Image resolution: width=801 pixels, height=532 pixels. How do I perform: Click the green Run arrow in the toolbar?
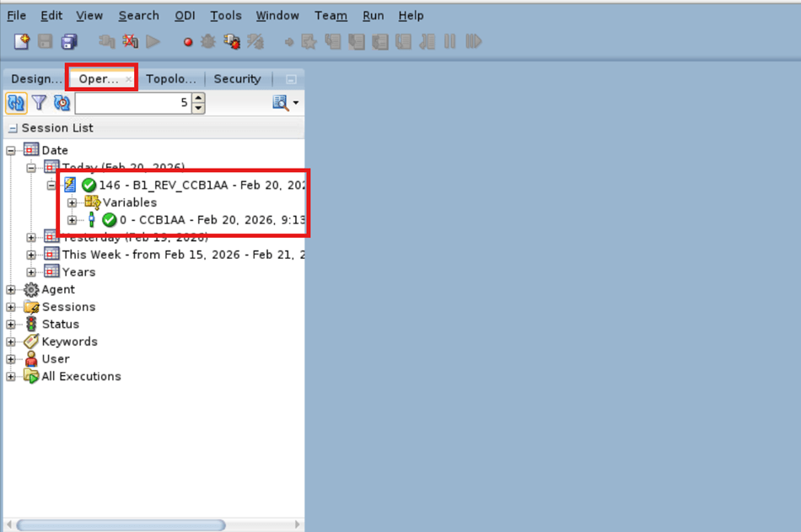(153, 40)
